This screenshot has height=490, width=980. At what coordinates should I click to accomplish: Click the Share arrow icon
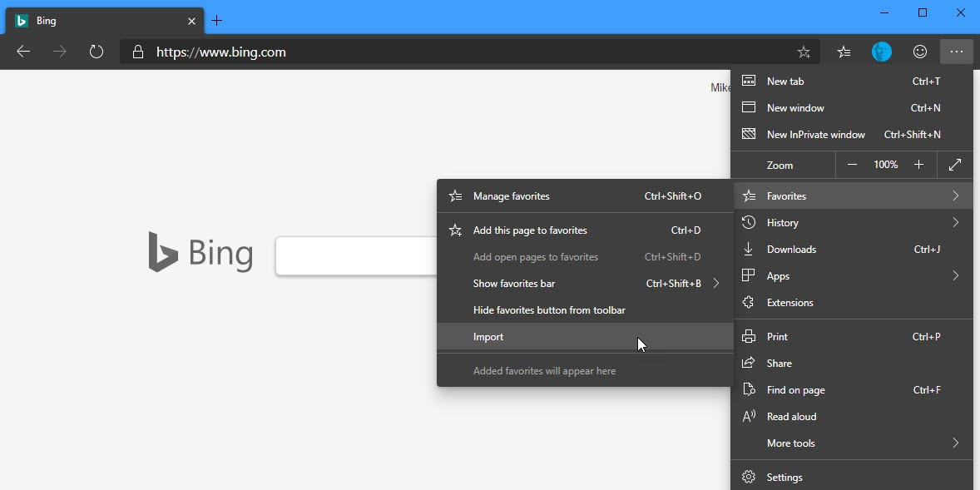click(748, 363)
